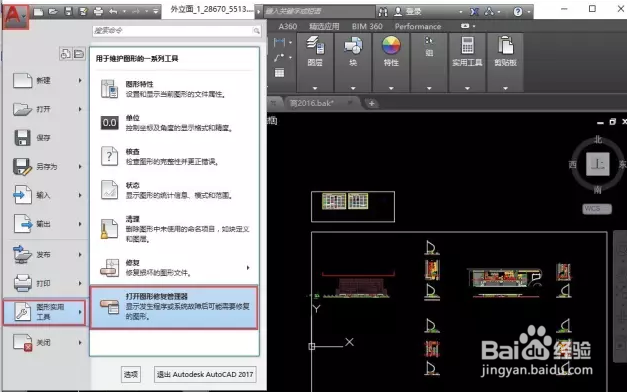Click the New file quick access icon
The image size is (627, 392).
coord(38,12)
